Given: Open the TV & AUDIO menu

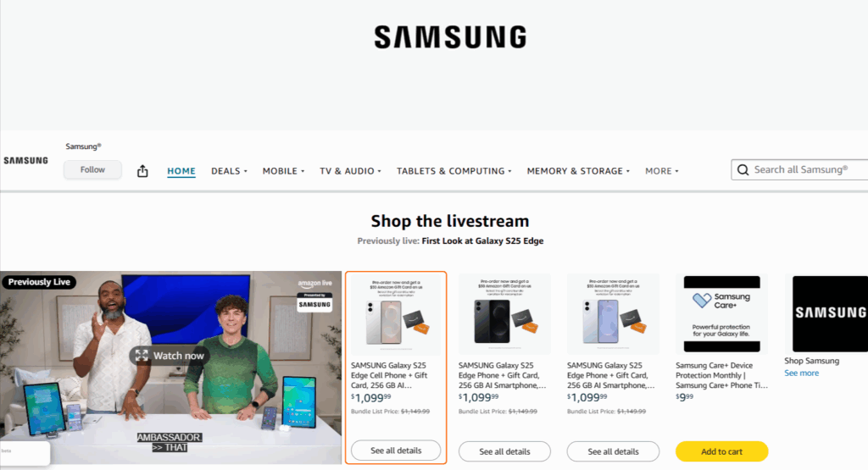Looking at the screenshot, I should tap(350, 171).
